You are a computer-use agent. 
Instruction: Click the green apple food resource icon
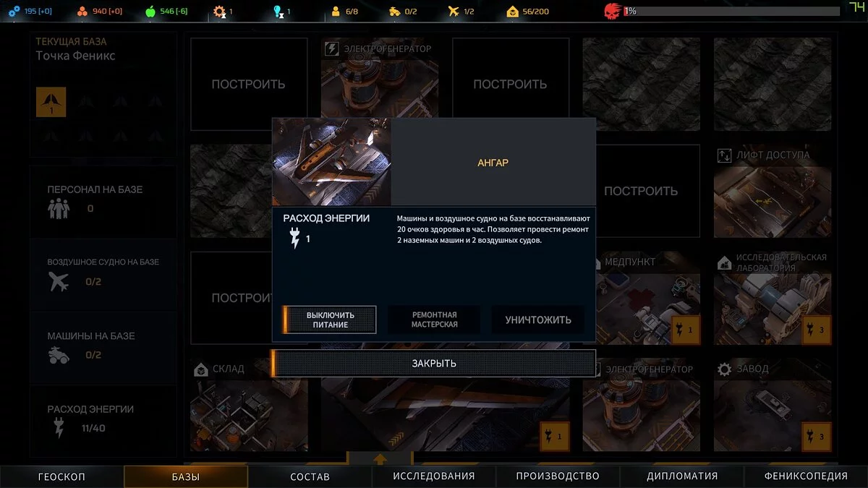[x=150, y=12]
